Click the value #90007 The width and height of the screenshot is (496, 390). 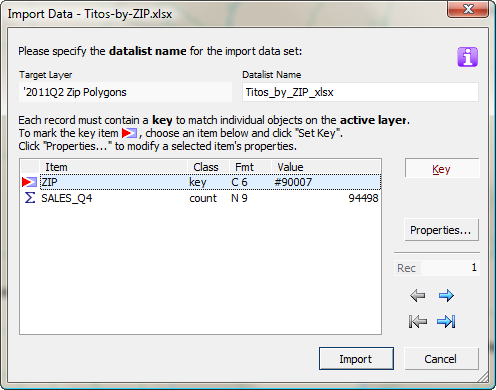(x=293, y=182)
